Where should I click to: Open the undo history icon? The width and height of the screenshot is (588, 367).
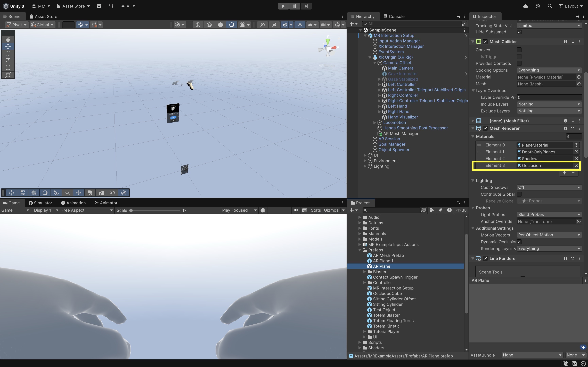(538, 6)
